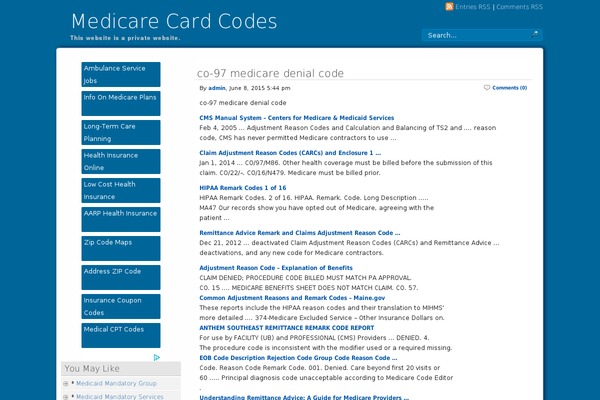The height and width of the screenshot is (400, 600).
Task: Open Info On Medicare Plans menu item
Action: (121, 103)
